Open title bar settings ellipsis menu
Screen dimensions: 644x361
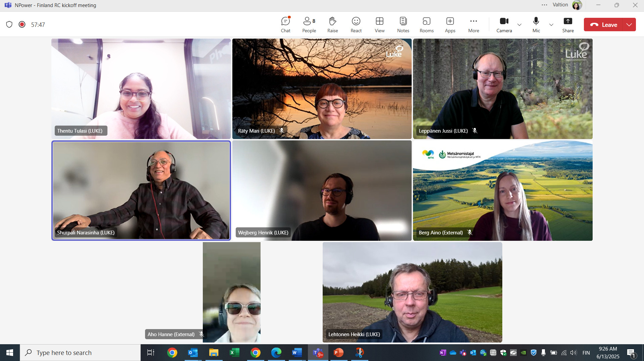544,5
